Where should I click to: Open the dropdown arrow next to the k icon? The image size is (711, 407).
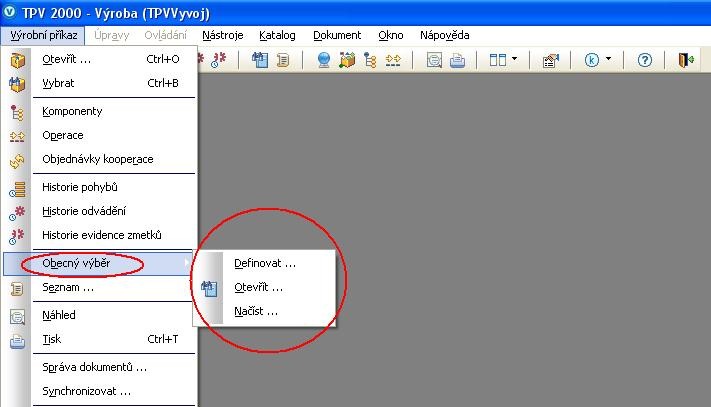(x=609, y=58)
